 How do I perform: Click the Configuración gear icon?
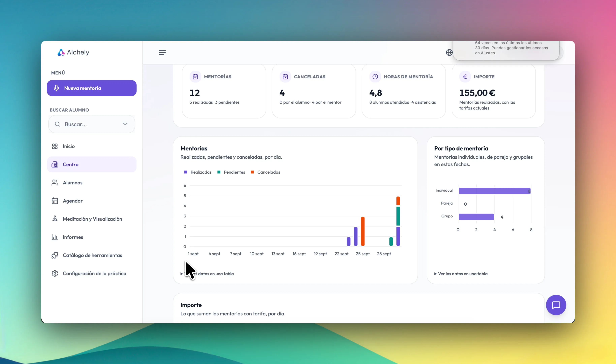[x=55, y=273]
